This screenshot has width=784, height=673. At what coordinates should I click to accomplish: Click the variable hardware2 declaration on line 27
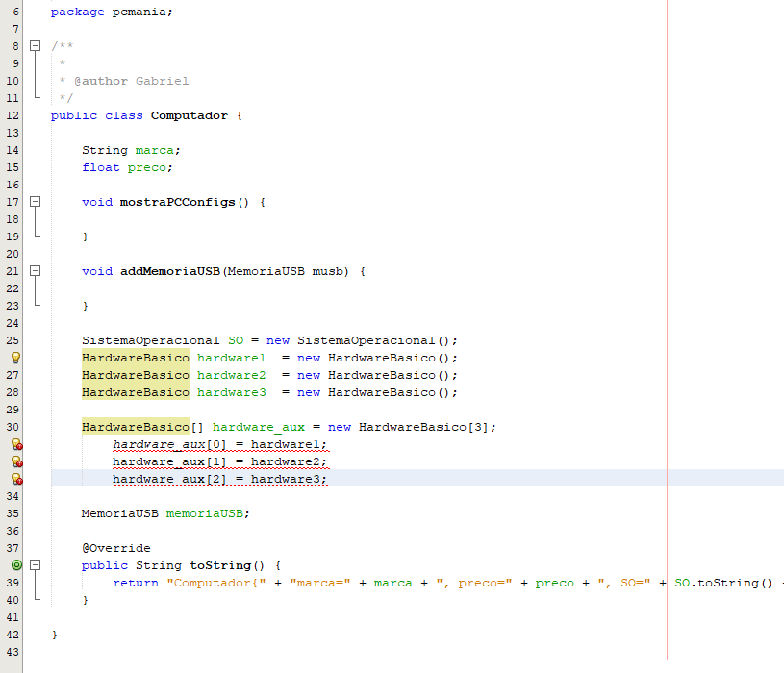click(232, 375)
